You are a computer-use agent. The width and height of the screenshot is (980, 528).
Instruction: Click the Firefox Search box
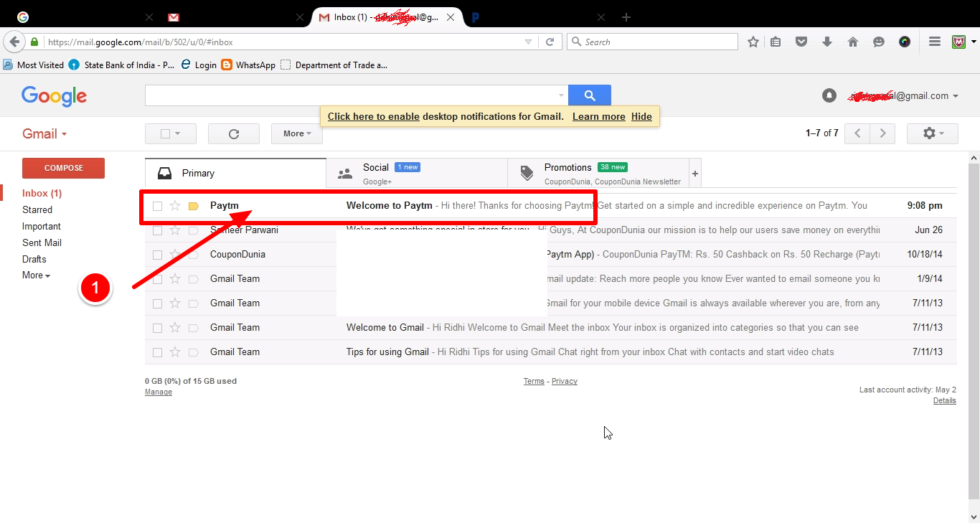pos(652,42)
